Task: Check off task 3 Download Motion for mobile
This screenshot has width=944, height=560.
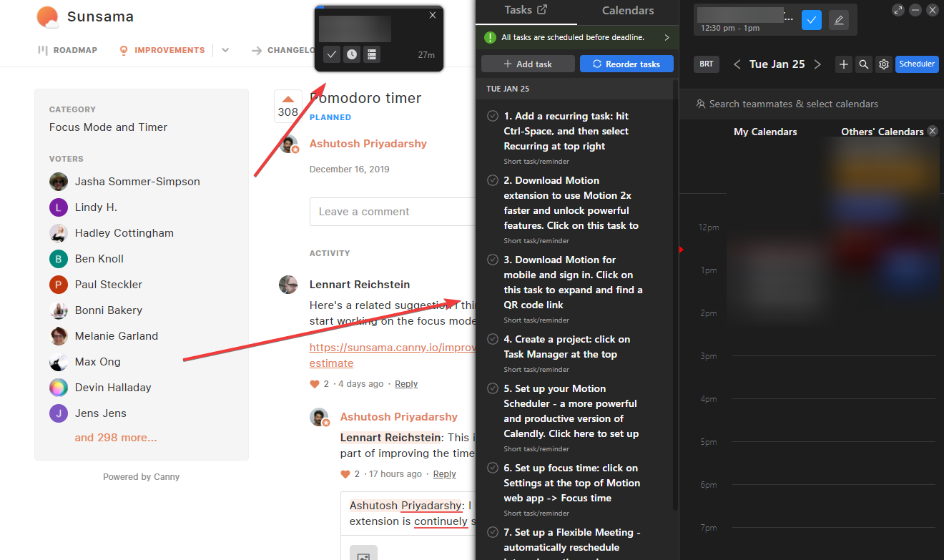Action: pyautogui.click(x=493, y=260)
